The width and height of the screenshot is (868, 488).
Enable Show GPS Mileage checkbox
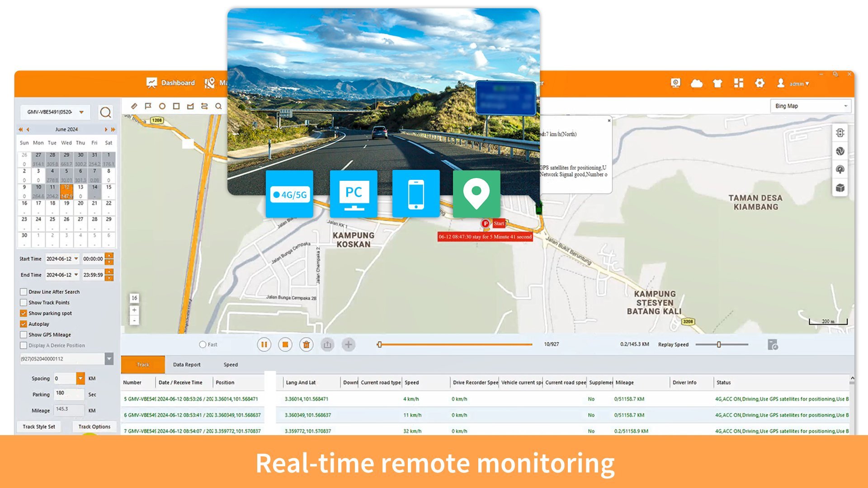[x=24, y=335]
